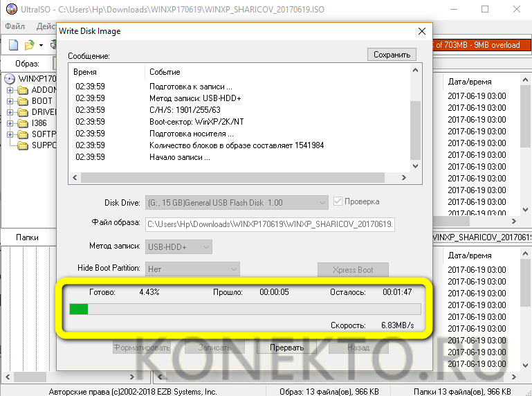
Task: Click the '9MB overload' size indicator bar
Action: pos(481,45)
